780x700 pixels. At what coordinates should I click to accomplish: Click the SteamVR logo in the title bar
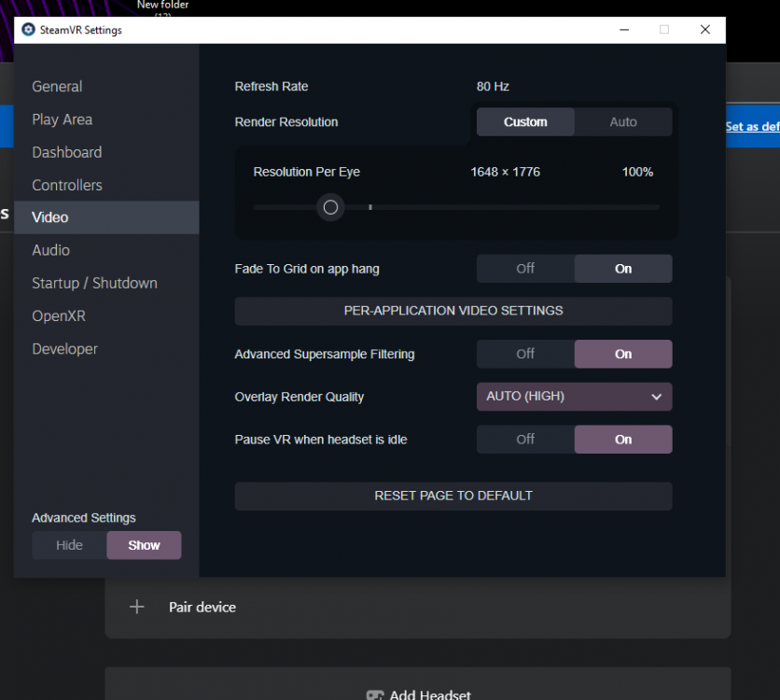pyautogui.click(x=27, y=30)
